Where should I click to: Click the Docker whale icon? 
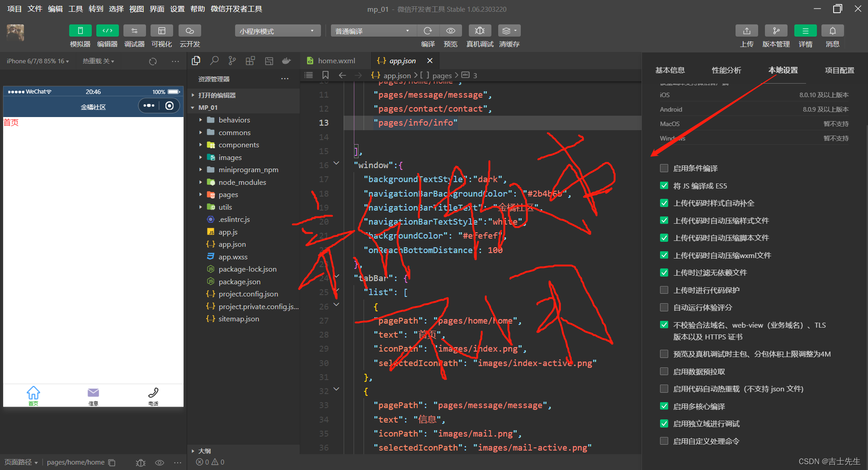point(286,61)
